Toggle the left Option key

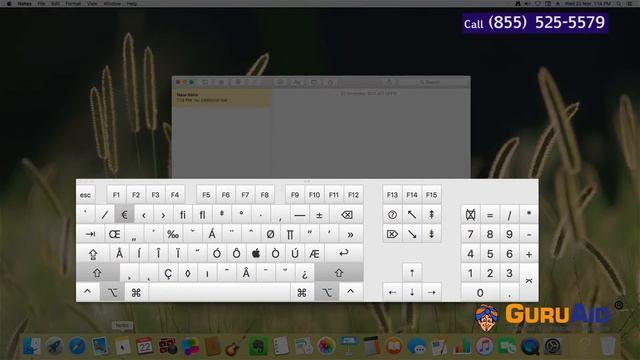(x=112, y=292)
